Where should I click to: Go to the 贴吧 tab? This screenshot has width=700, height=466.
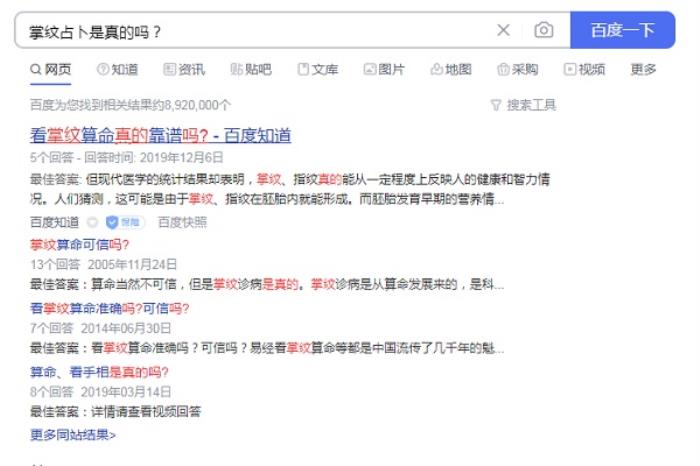click(x=250, y=69)
